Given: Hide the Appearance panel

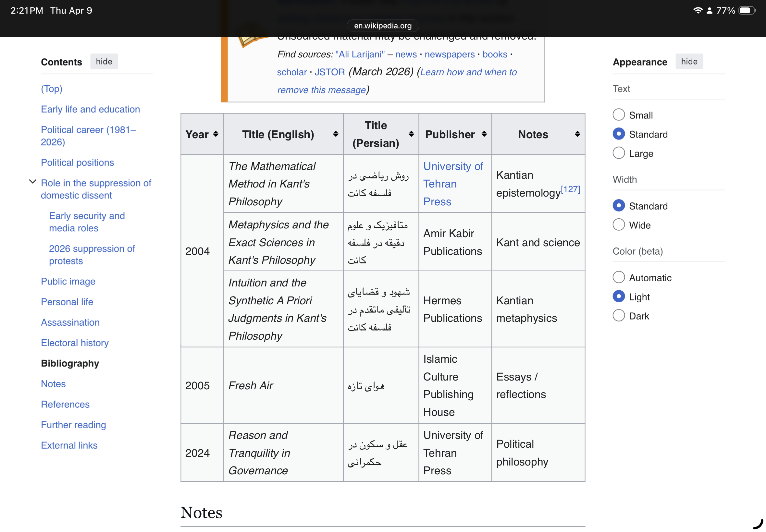Looking at the screenshot, I should [x=689, y=62].
